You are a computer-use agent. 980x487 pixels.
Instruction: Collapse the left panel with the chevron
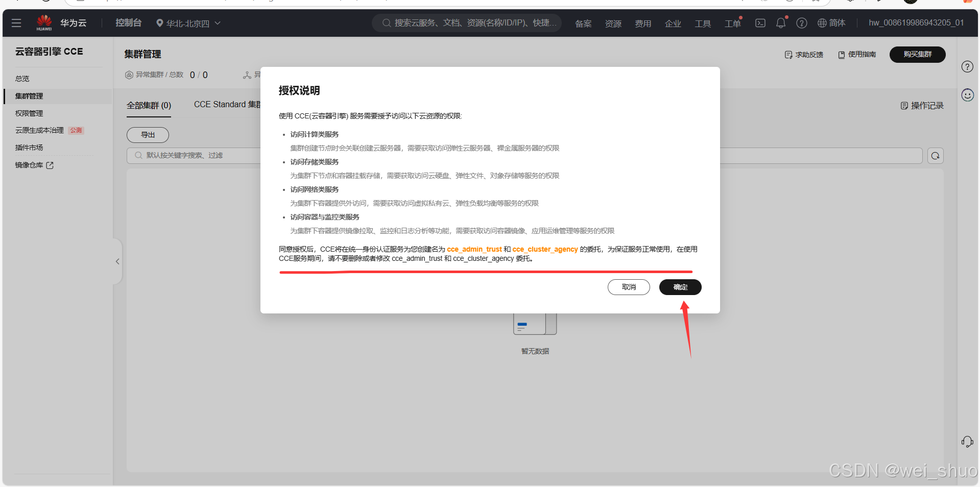(116, 261)
